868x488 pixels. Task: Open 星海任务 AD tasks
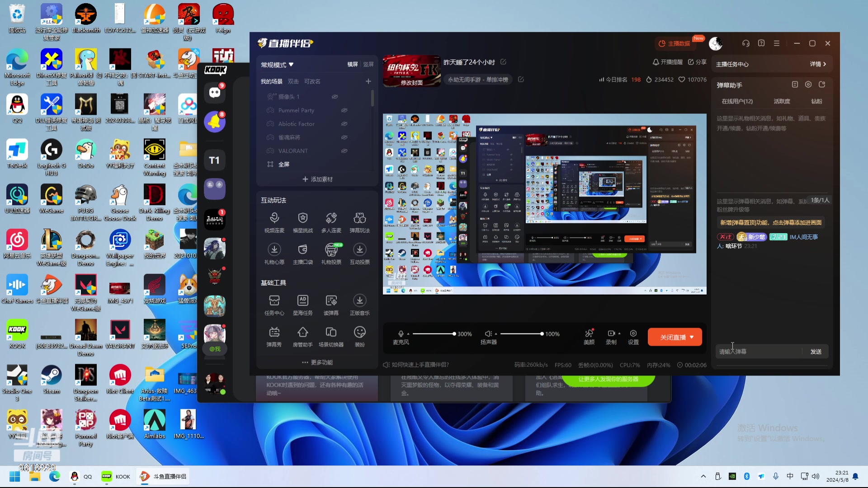click(x=303, y=305)
